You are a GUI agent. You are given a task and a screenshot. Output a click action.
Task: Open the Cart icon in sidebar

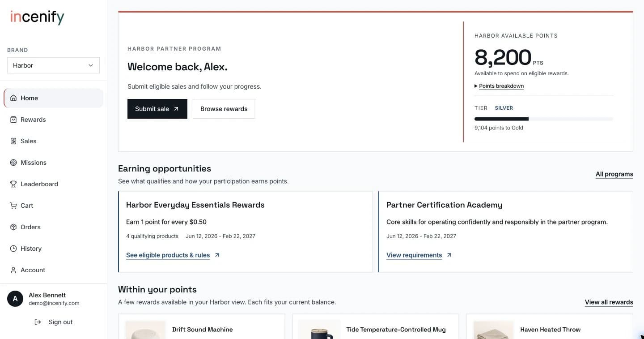click(x=13, y=206)
